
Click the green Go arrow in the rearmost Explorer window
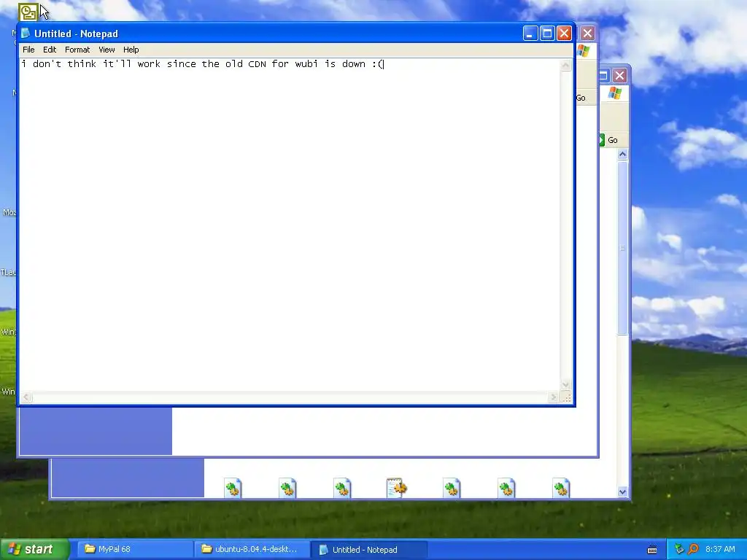pyautogui.click(x=602, y=140)
